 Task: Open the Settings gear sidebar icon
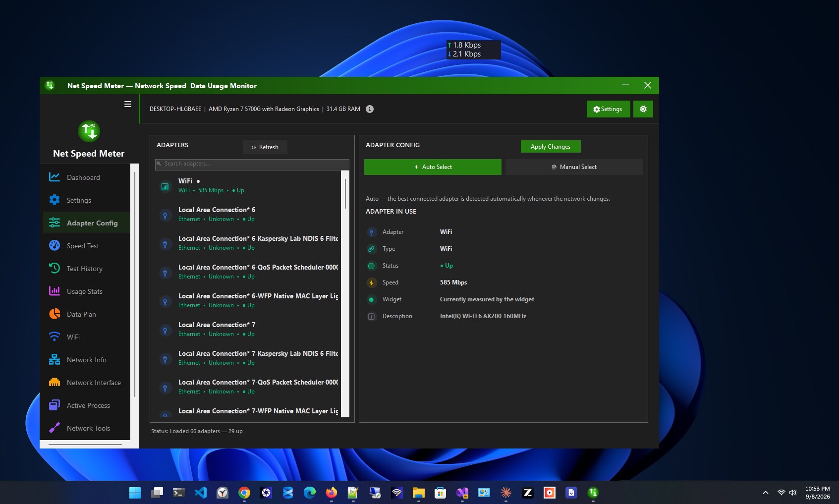pos(55,200)
